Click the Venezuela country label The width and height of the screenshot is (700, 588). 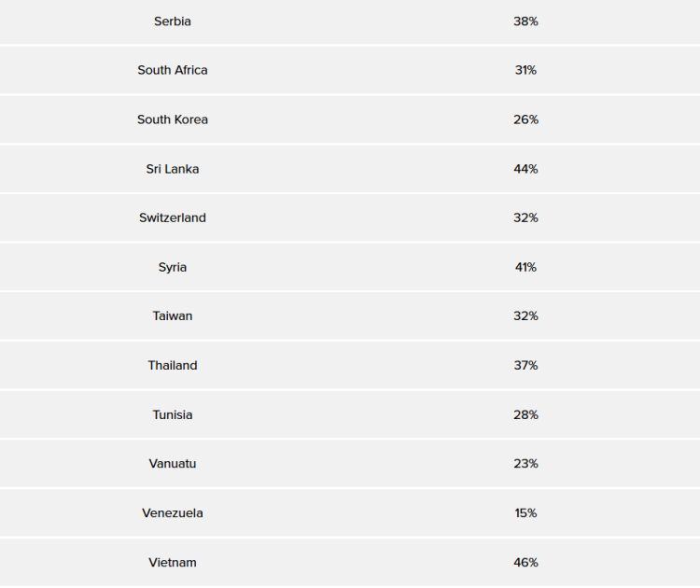click(x=173, y=512)
